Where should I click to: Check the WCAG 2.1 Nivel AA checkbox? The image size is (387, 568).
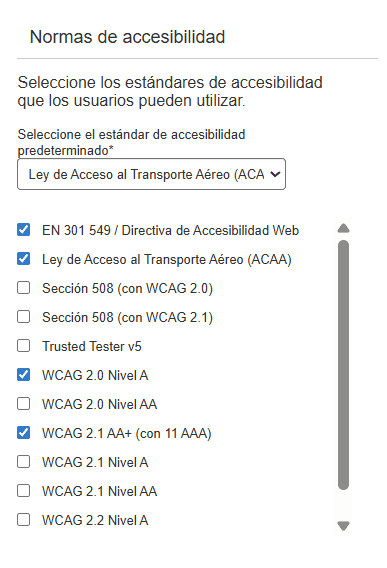click(24, 491)
